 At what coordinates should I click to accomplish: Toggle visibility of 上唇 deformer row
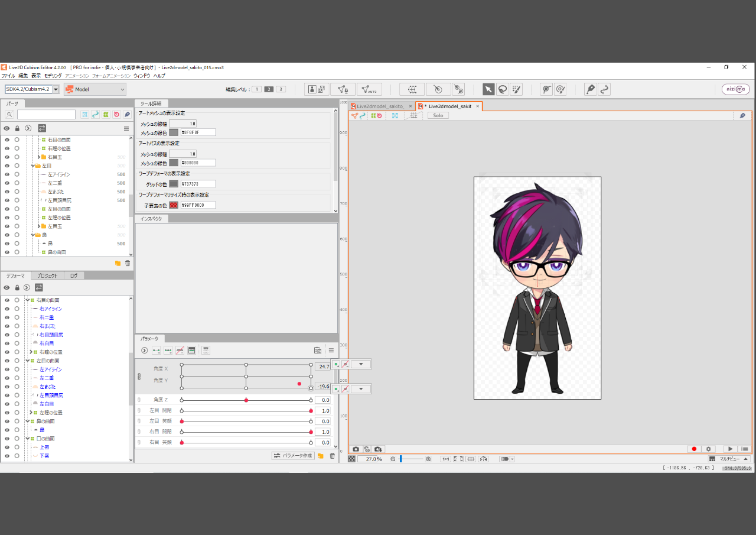[7, 447]
